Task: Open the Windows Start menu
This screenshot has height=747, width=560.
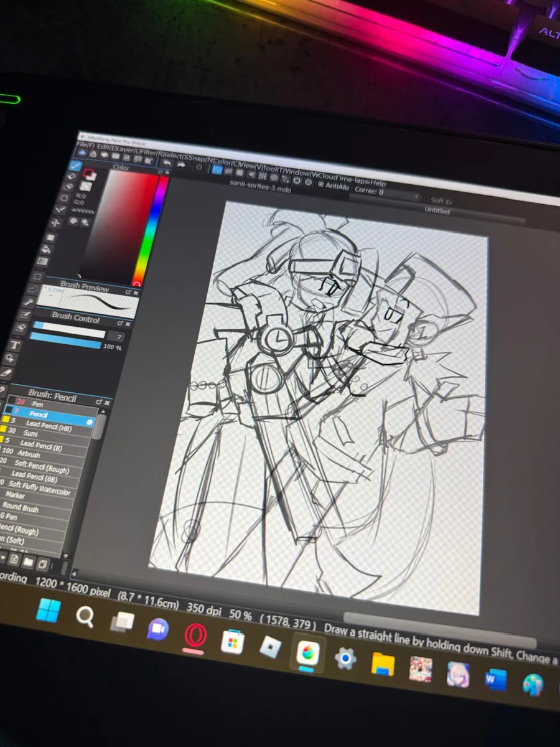Action: coord(49,611)
